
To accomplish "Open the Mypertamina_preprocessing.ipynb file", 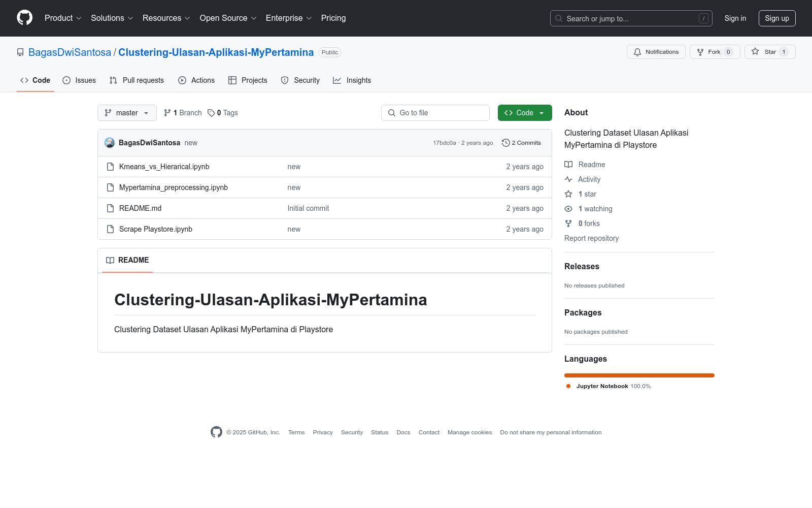I will [x=174, y=187].
